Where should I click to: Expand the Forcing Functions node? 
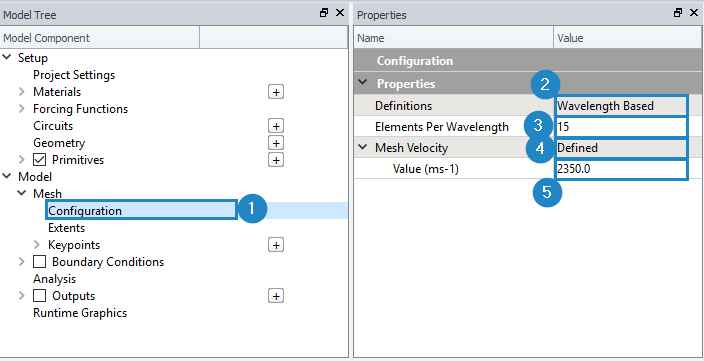click(x=22, y=109)
